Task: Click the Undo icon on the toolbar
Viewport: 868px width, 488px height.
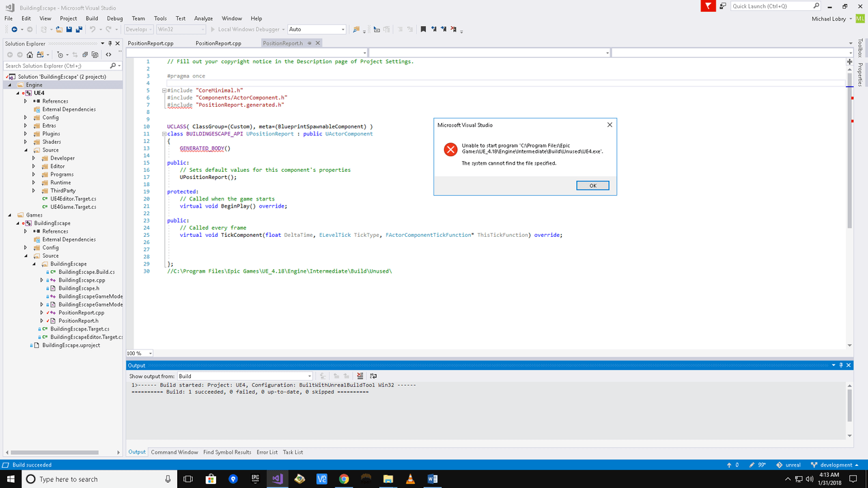Action: tap(93, 29)
